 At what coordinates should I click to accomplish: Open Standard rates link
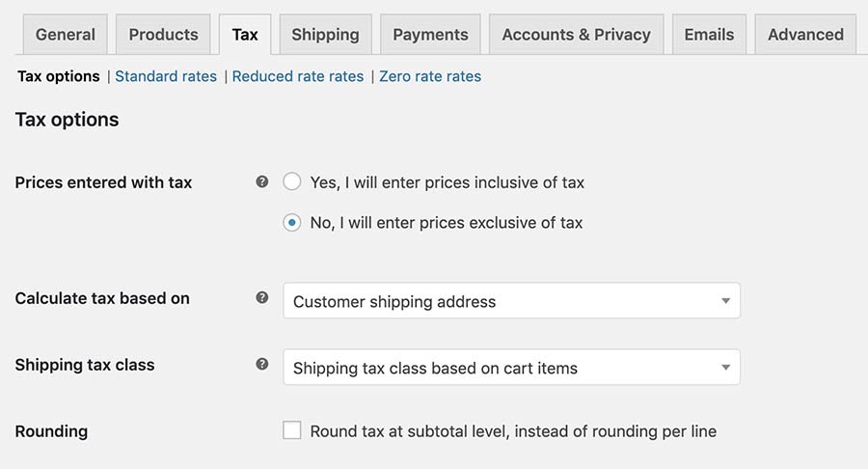coord(166,76)
